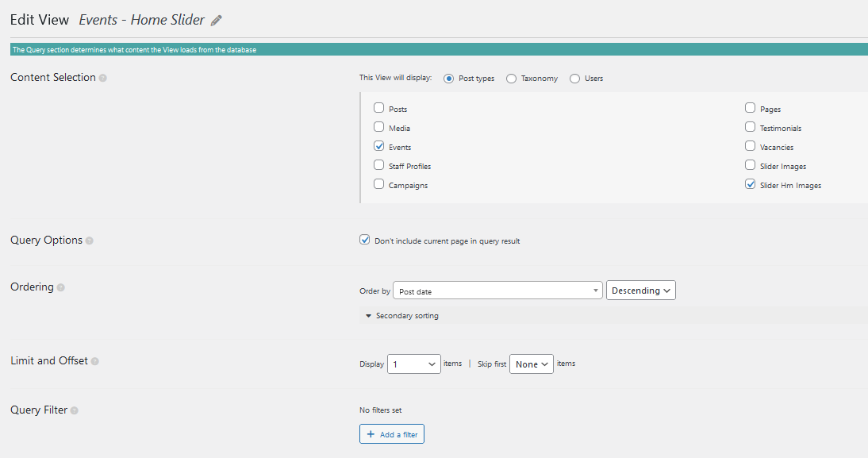Check the Posts checkbox
This screenshot has width=868, height=458.
tap(378, 107)
